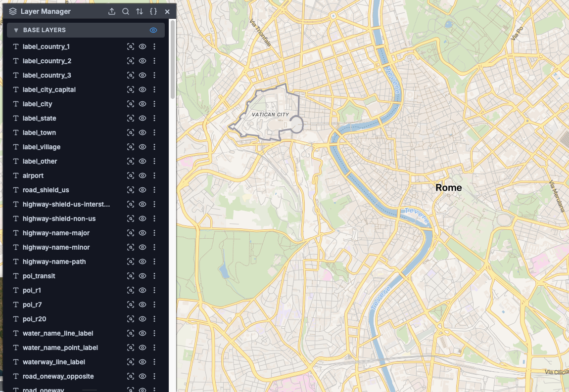Image resolution: width=569 pixels, height=392 pixels.
Task: Open the options menu for label_state
Action: [x=154, y=119]
